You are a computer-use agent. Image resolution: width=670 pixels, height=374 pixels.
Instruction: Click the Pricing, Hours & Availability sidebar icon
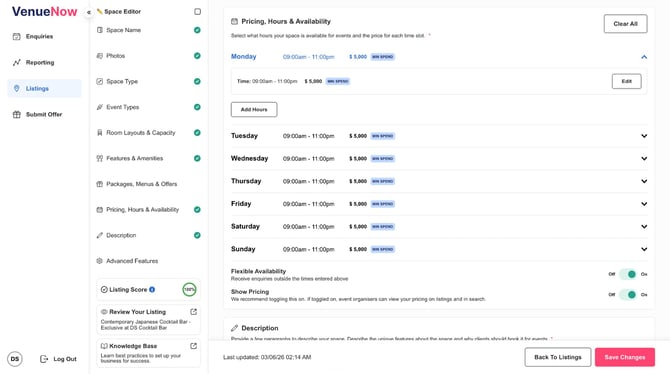pyautogui.click(x=100, y=209)
